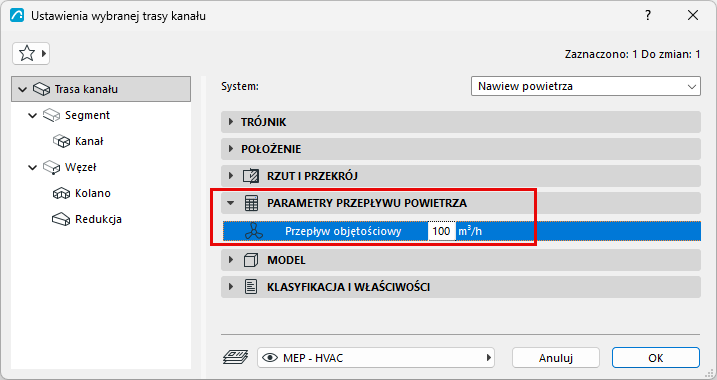Collapse the Węzeł tree chevron
Screen dimensions: 717x380
[x=32, y=167]
